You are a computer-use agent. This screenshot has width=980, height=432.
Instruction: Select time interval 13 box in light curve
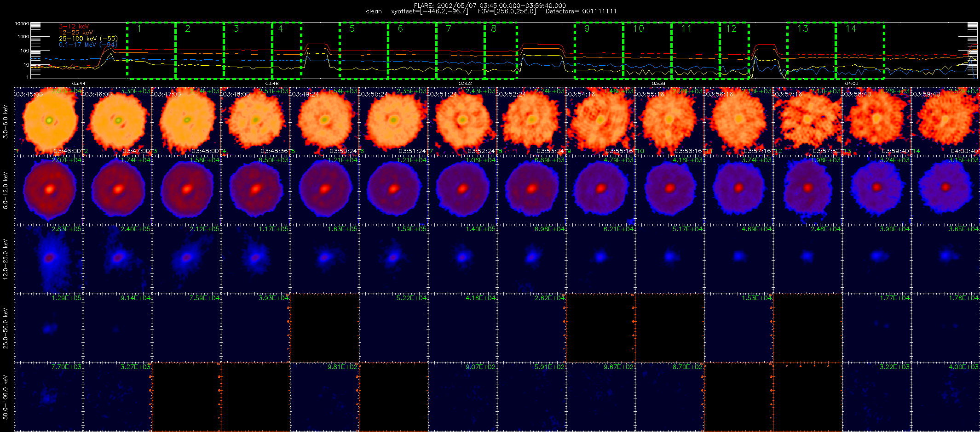pyautogui.click(x=812, y=51)
